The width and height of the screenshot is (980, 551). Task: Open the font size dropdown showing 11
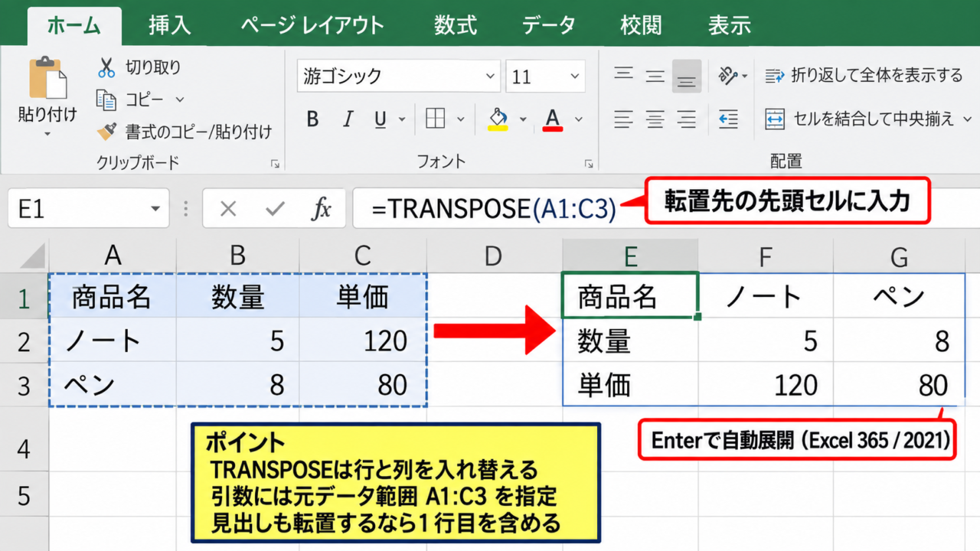tap(575, 77)
